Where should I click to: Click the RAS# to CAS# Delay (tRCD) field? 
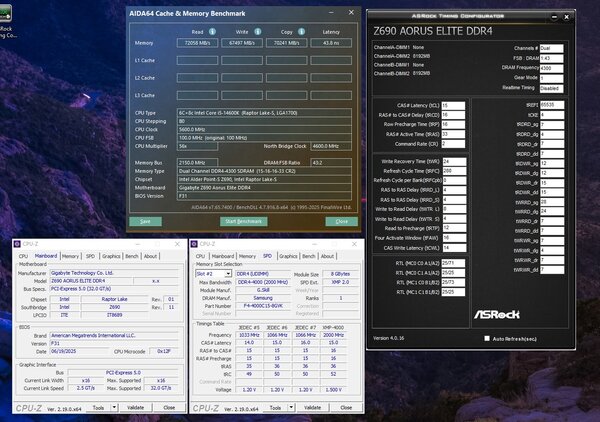pos(453,115)
